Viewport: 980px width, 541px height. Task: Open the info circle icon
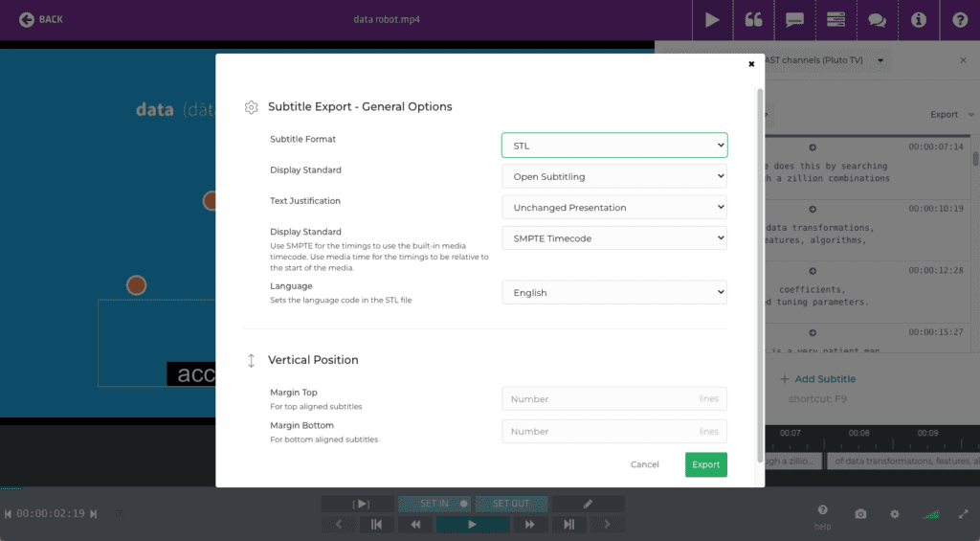point(918,20)
